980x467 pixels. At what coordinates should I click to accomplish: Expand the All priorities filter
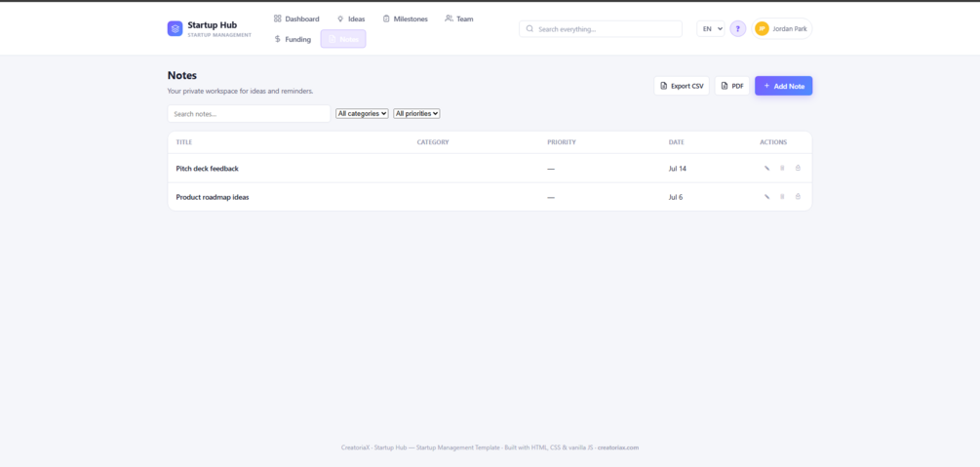click(x=417, y=114)
